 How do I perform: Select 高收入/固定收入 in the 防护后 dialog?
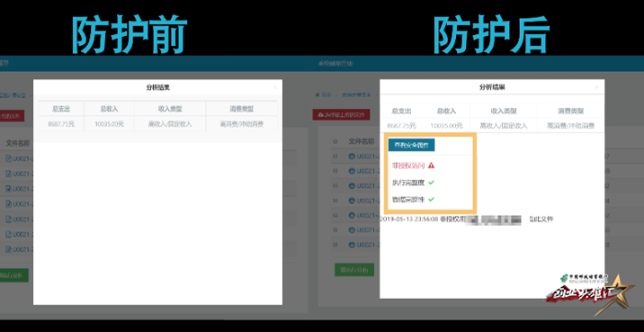tap(504, 125)
